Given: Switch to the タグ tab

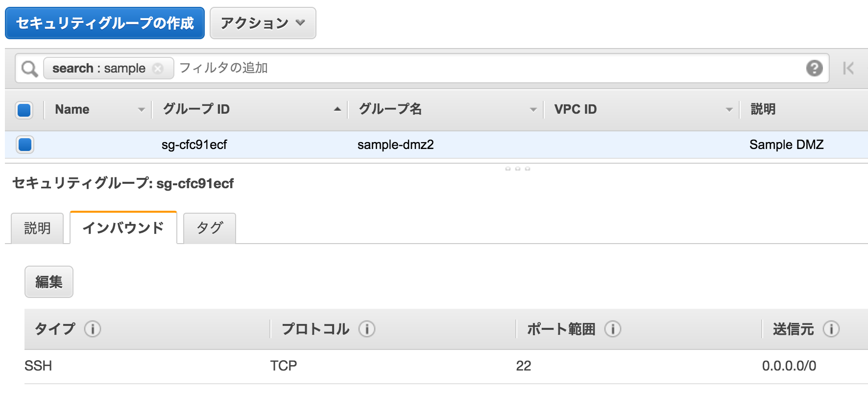Looking at the screenshot, I should pyautogui.click(x=210, y=228).
